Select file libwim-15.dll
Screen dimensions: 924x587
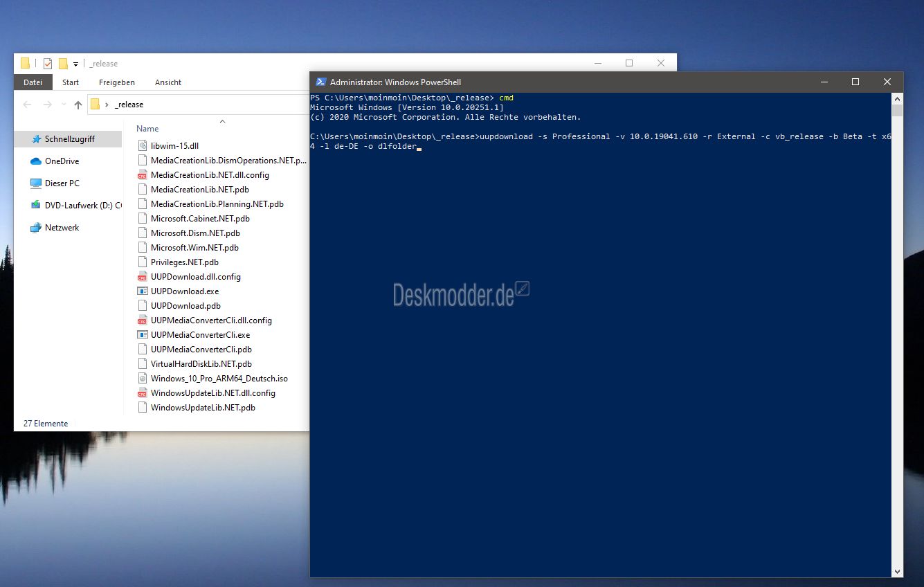coord(174,146)
